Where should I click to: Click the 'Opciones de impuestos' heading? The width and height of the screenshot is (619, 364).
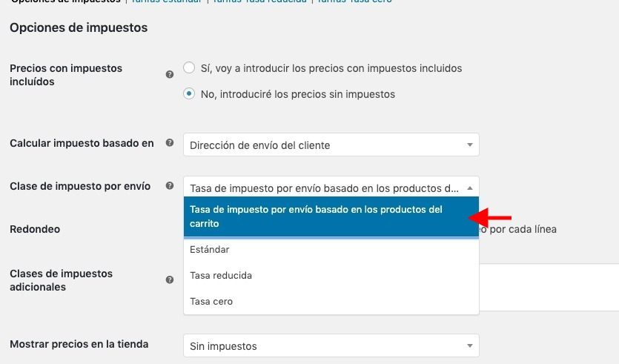pos(79,27)
